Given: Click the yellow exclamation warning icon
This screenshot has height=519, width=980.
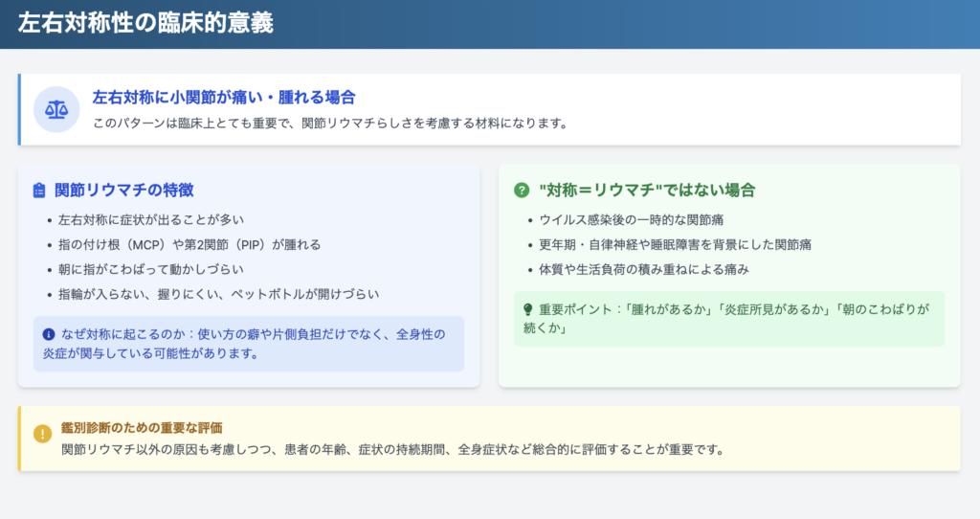Looking at the screenshot, I should click(42, 434).
